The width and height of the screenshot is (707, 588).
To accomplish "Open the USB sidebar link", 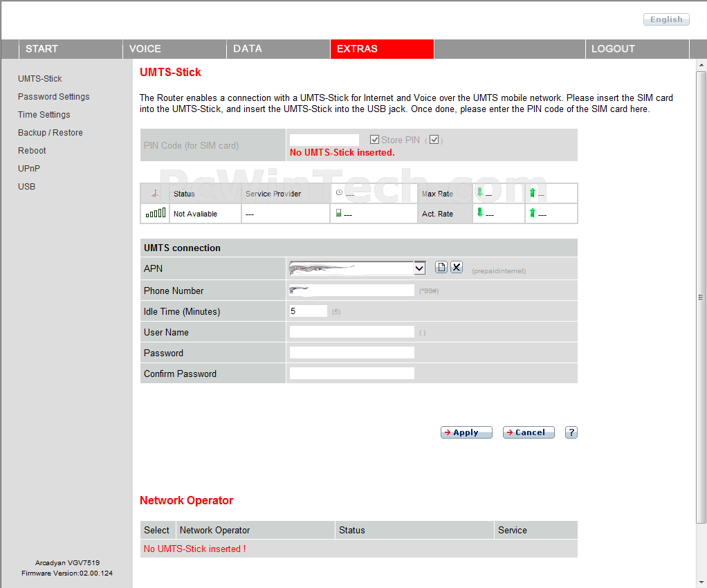I will (26, 187).
